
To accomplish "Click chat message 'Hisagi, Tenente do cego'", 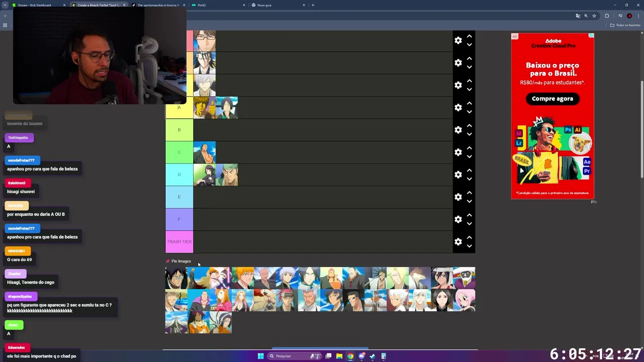I will (x=31, y=282).
